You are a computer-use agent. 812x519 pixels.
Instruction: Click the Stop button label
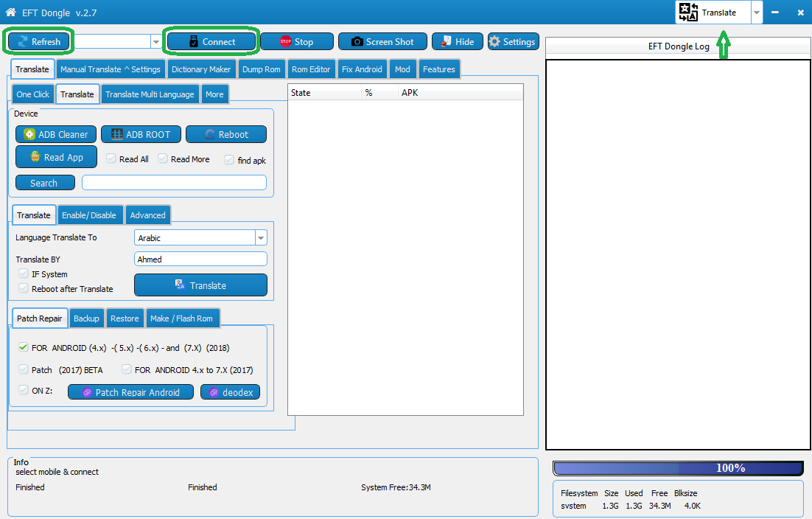click(x=304, y=42)
